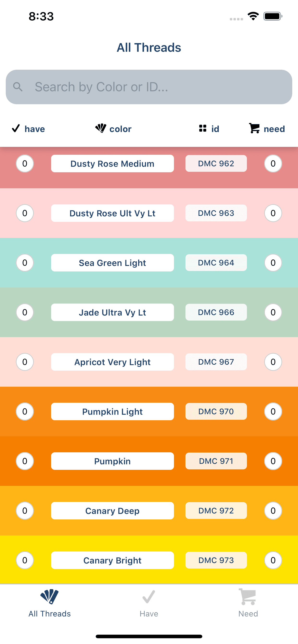Tap the search magnifier icon
Image resolution: width=298 pixels, height=644 pixels.
[x=18, y=87]
